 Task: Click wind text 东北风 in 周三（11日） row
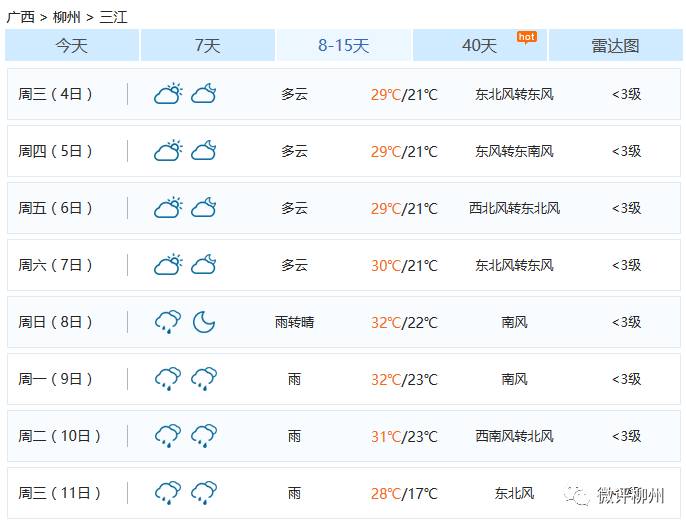[514, 494]
